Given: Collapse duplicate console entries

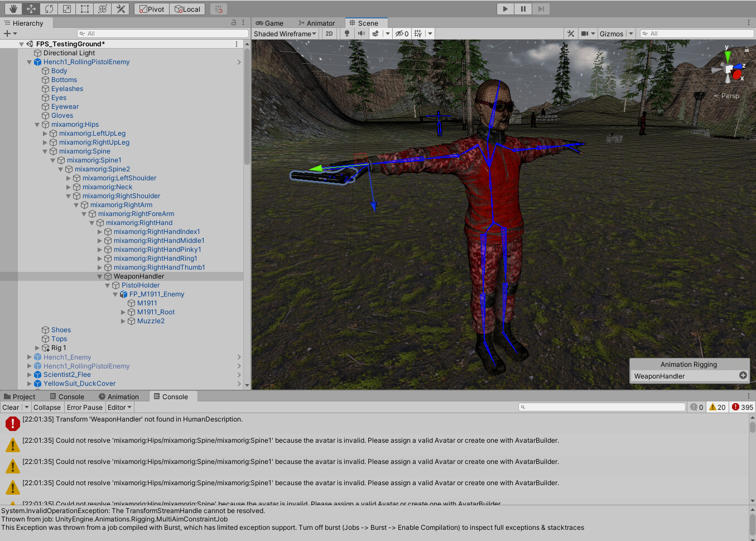Looking at the screenshot, I should 47,407.
